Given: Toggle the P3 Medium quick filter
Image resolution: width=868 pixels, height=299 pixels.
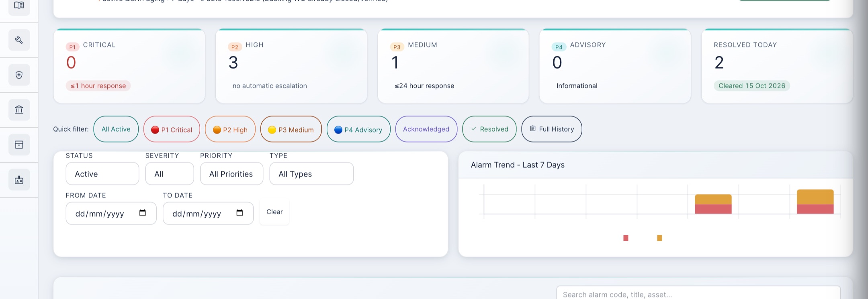Looking at the screenshot, I should pyautogui.click(x=291, y=129).
